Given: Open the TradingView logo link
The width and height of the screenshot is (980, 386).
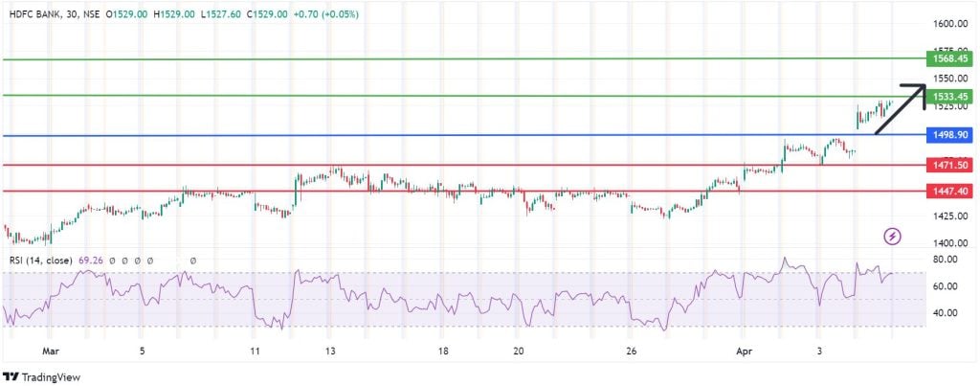Looking at the screenshot, I should pos(42,377).
